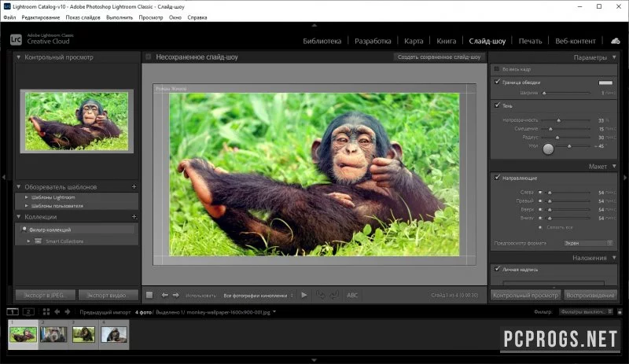Collapse 'Коллекции' panel

pyautogui.click(x=18, y=217)
